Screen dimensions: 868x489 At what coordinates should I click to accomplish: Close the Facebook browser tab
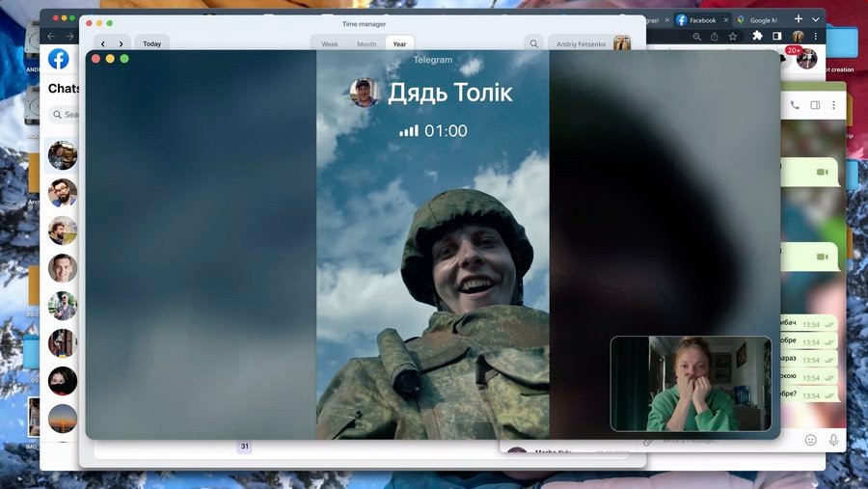pos(726,20)
